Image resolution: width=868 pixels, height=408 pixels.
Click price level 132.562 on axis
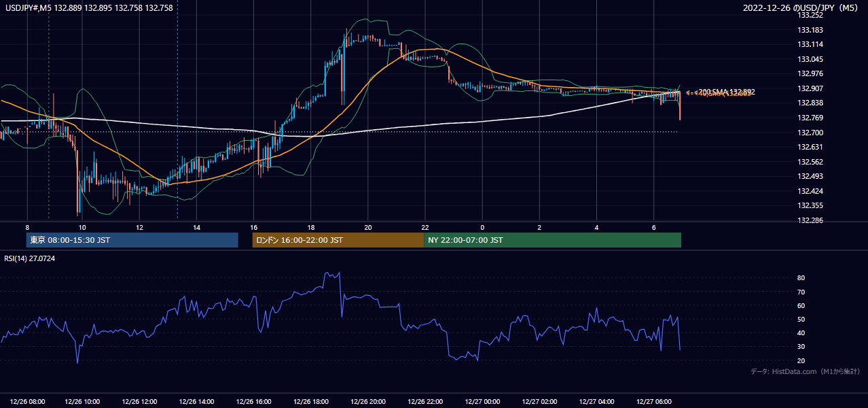tap(810, 162)
